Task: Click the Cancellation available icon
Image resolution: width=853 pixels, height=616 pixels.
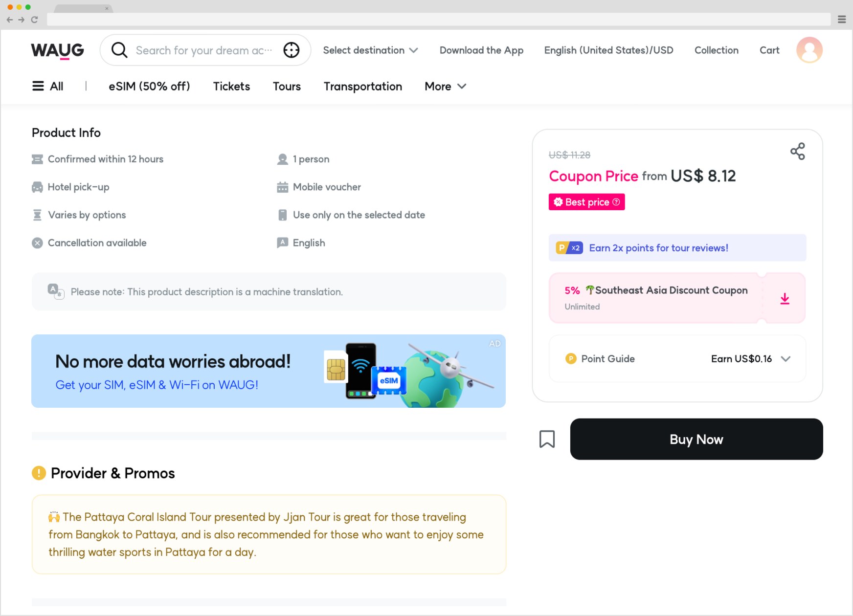Action: coord(37,243)
